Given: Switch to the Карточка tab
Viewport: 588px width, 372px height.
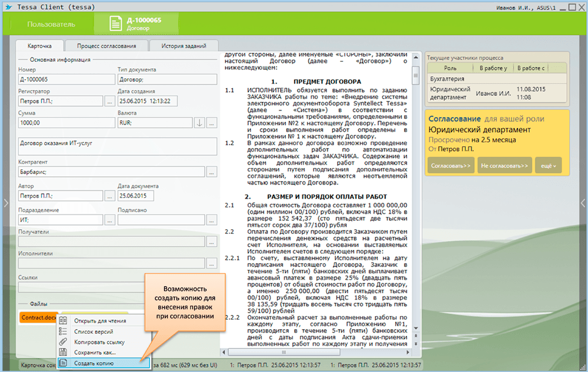Looking at the screenshot, I should click(x=39, y=46).
